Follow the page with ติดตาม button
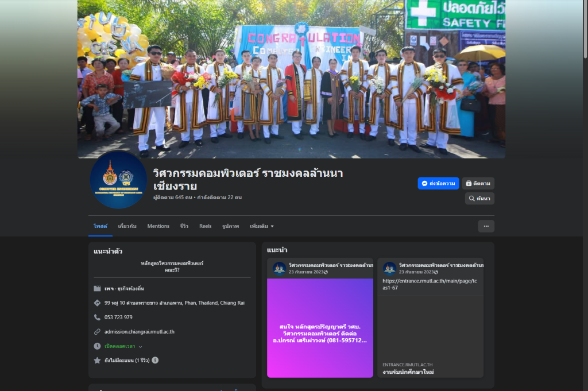The width and height of the screenshot is (588, 391). click(x=478, y=183)
